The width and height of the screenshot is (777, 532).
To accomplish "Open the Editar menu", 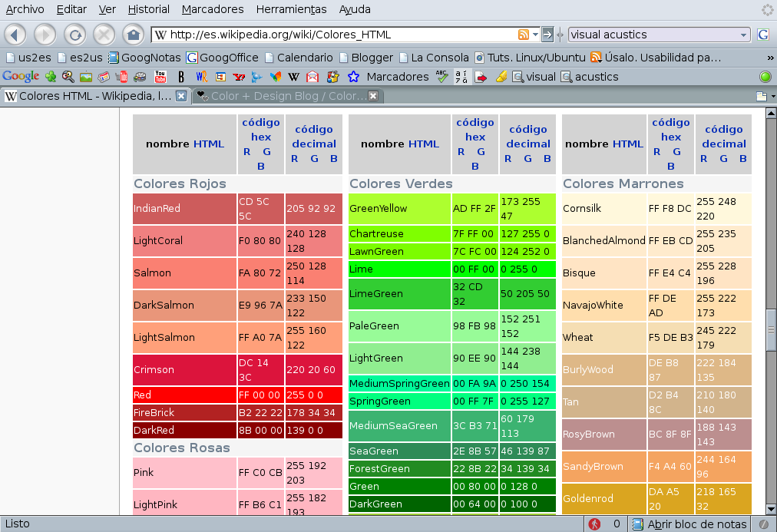I will tap(71, 9).
